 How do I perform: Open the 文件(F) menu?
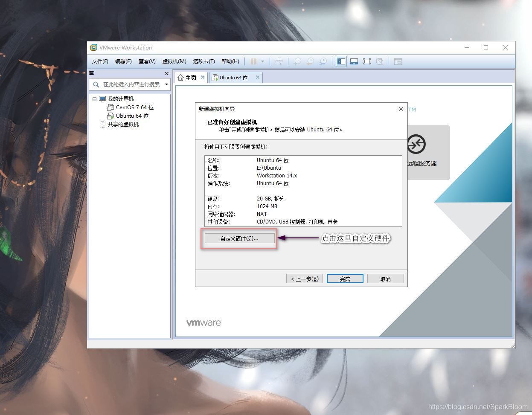tap(100, 61)
